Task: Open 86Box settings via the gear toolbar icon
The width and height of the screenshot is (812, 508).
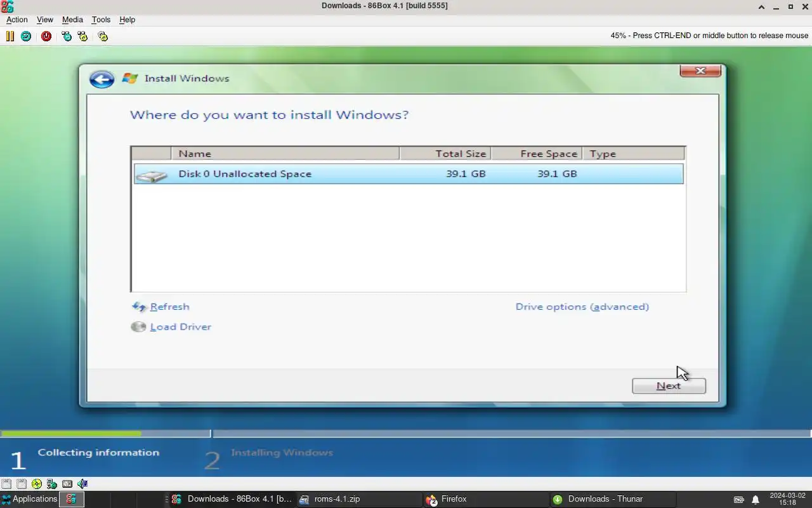Action: pyautogui.click(x=103, y=36)
